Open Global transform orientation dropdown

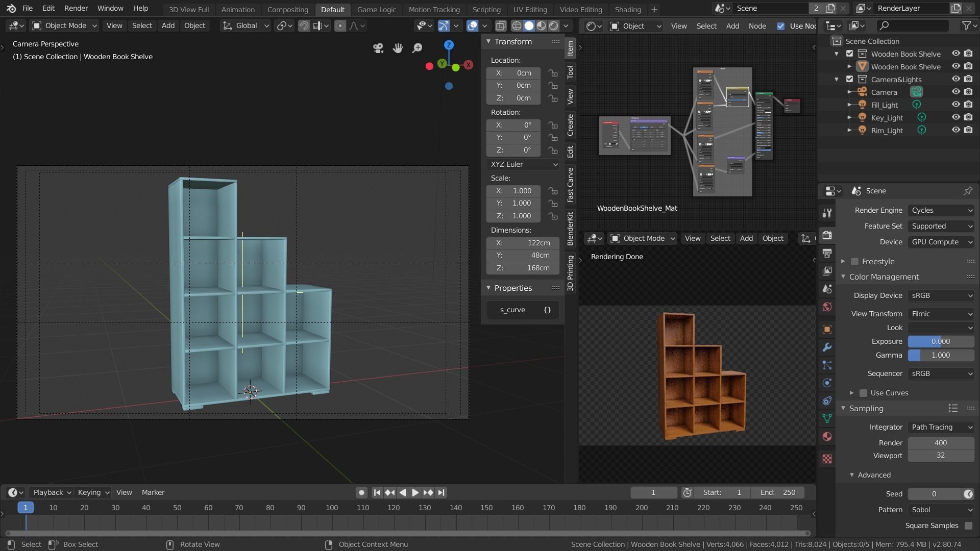pos(246,26)
